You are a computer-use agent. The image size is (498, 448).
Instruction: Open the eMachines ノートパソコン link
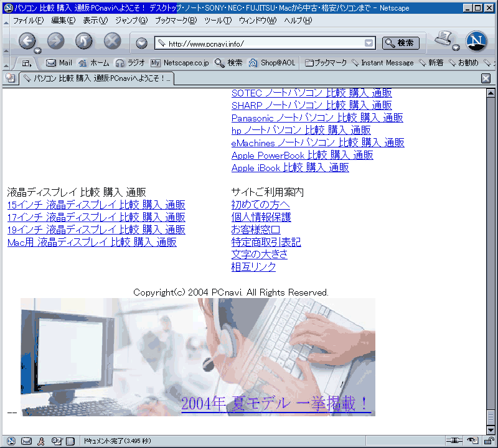pyautogui.click(x=318, y=142)
